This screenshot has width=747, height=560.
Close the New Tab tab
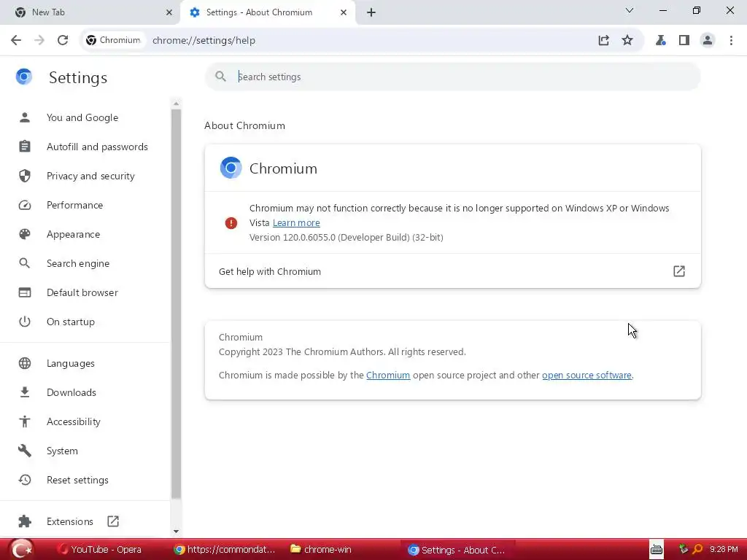pyautogui.click(x=169, y=12)
